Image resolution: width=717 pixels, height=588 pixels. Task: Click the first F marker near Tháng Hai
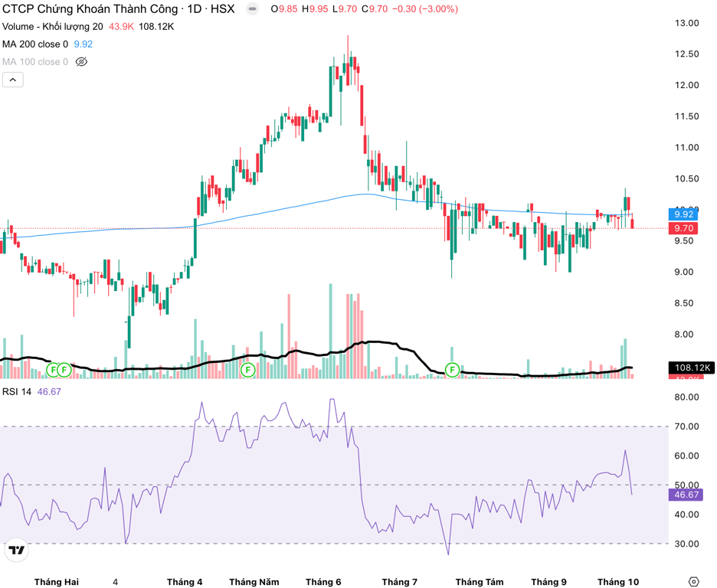53,370
